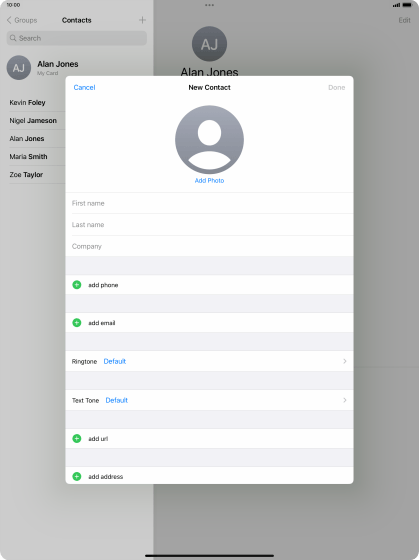Tap the AJ avatar in My Card

(x=19, y=68)
